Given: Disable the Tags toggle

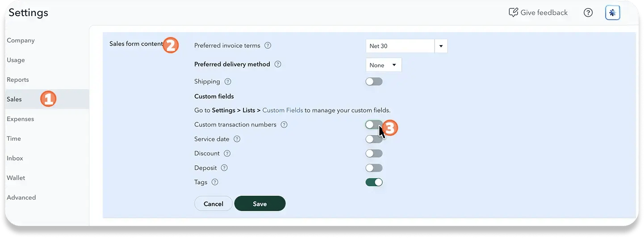Looking at the screenshot, I should pyautogui.click(x=374, y=182).
